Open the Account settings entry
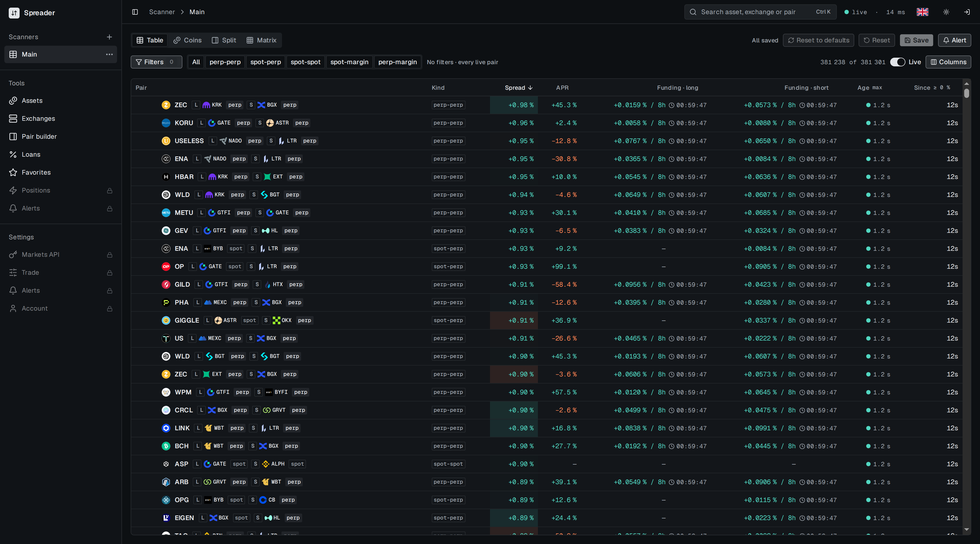Viewport: 980px width, 544px height. click(60, 308)
